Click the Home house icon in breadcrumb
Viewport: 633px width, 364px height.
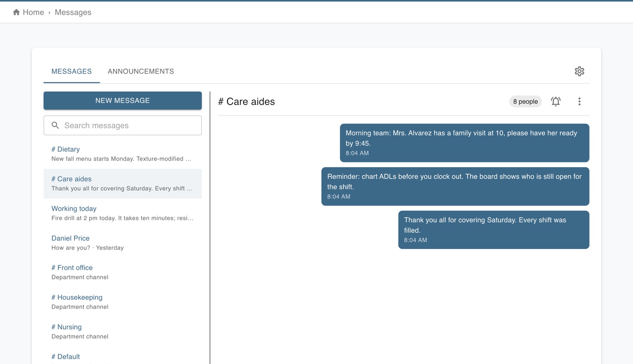(16, 12)
